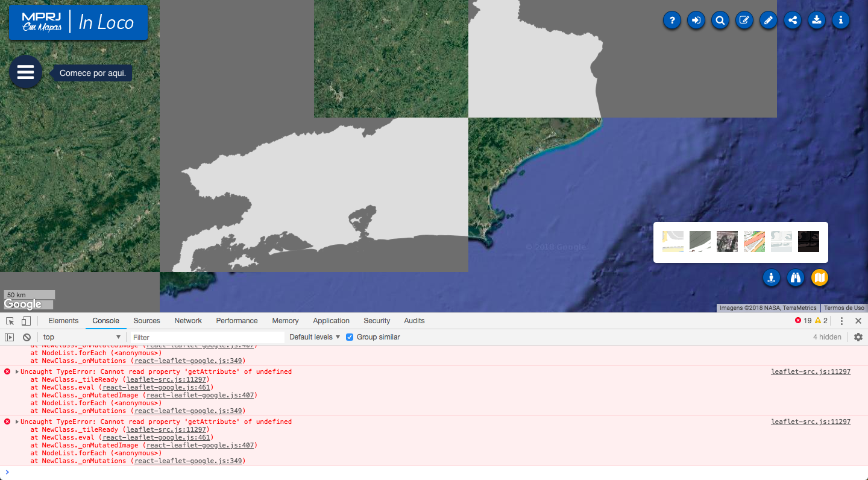Open the DevTools three-dot menu
Viewport: 868px width, 480px height.
tap(842, 321)
